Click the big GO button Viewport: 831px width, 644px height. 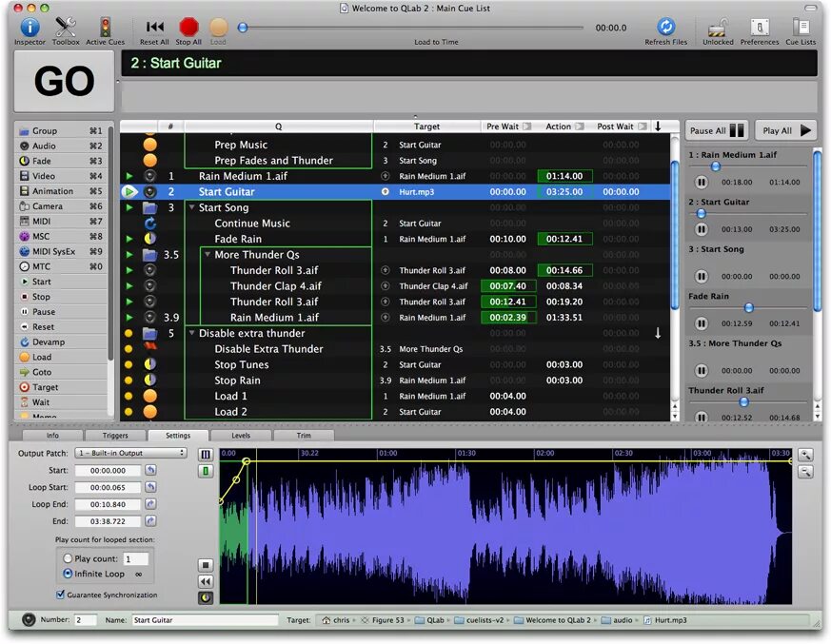(x=64, y=81)
